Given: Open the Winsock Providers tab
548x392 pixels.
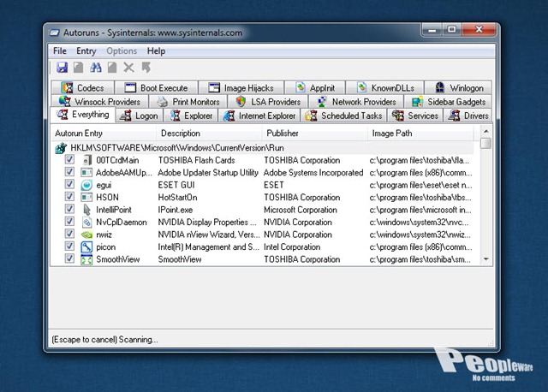Looking at the screenshot, I should (x=99, y=102).
